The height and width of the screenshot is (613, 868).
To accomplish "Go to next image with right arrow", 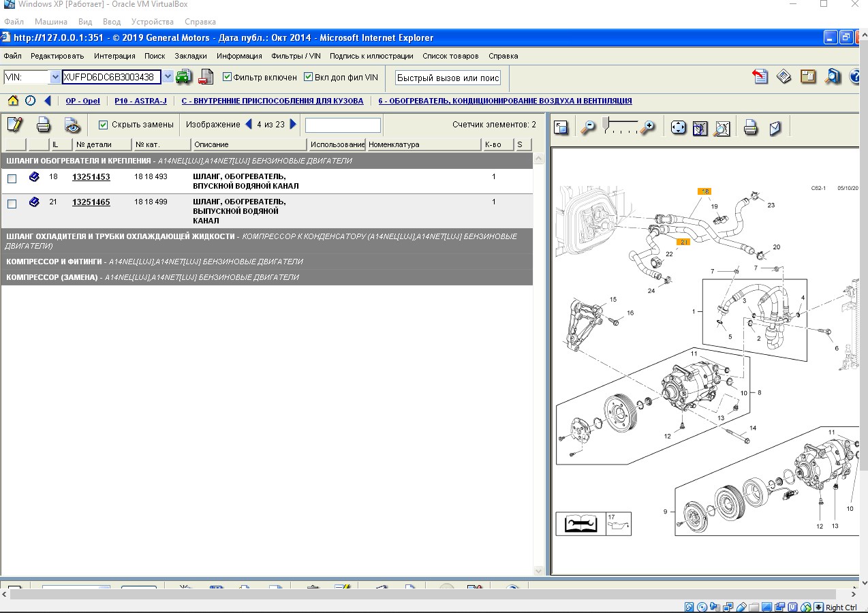I will (294, 124).
